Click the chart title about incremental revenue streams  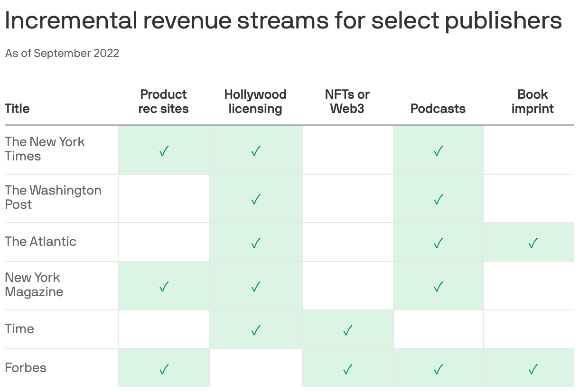pos(283,21)
